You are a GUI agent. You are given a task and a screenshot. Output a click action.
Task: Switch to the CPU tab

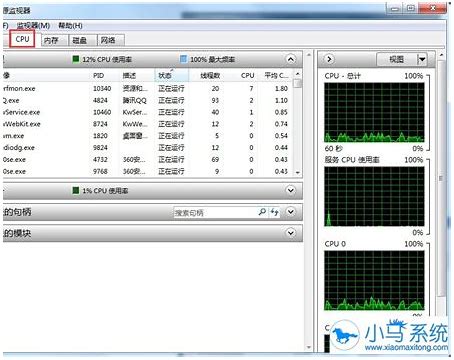click(22, 39)
